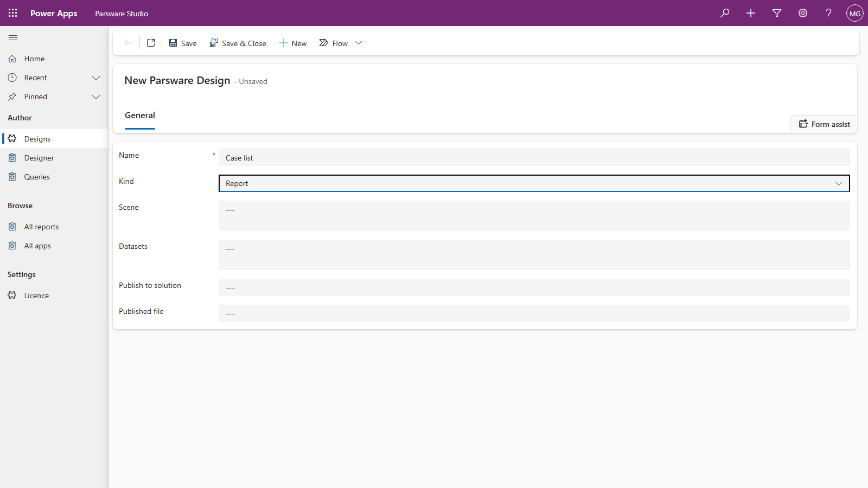Open the Form assist panel
Viewport: 868px width, 488px height.
(824, 124)
